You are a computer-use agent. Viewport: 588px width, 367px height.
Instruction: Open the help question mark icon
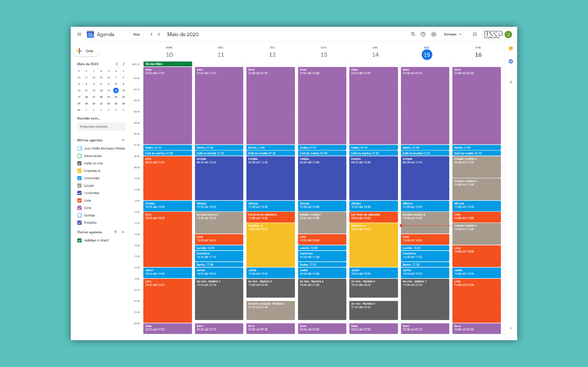coord(423,34)
